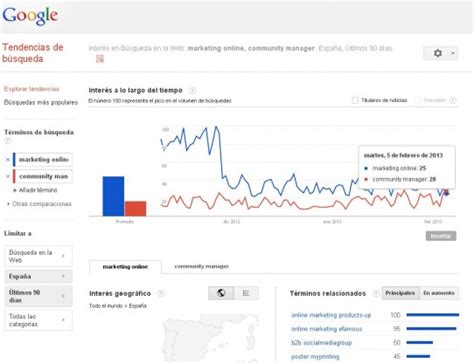This screenshot has width=474, height=363.
Task: Click the dropdown arrow beside the gear
Action: (x=453, y=53)
